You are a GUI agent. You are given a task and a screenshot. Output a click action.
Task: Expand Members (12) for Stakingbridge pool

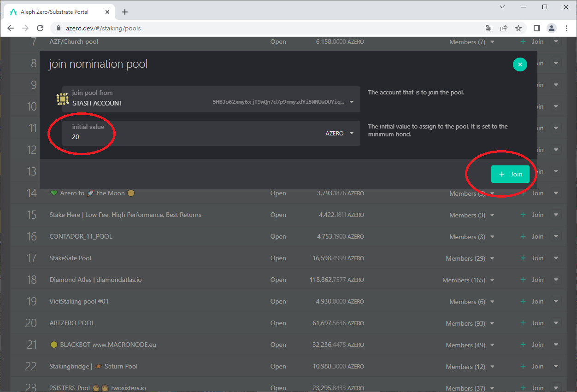[x=470, y=367]
